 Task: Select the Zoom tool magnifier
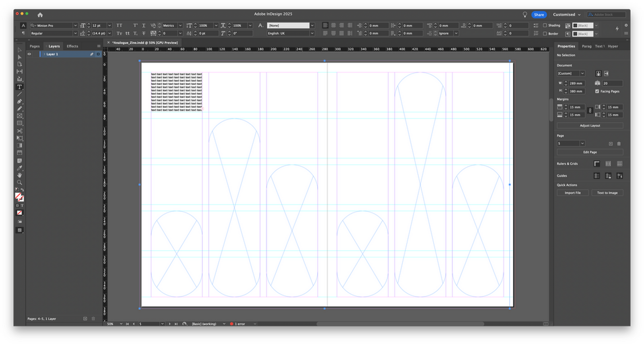19,182
